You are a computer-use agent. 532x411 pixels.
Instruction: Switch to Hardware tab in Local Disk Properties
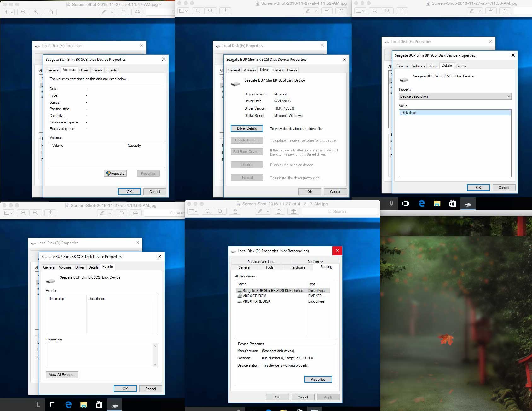click(x=298, y=267)
